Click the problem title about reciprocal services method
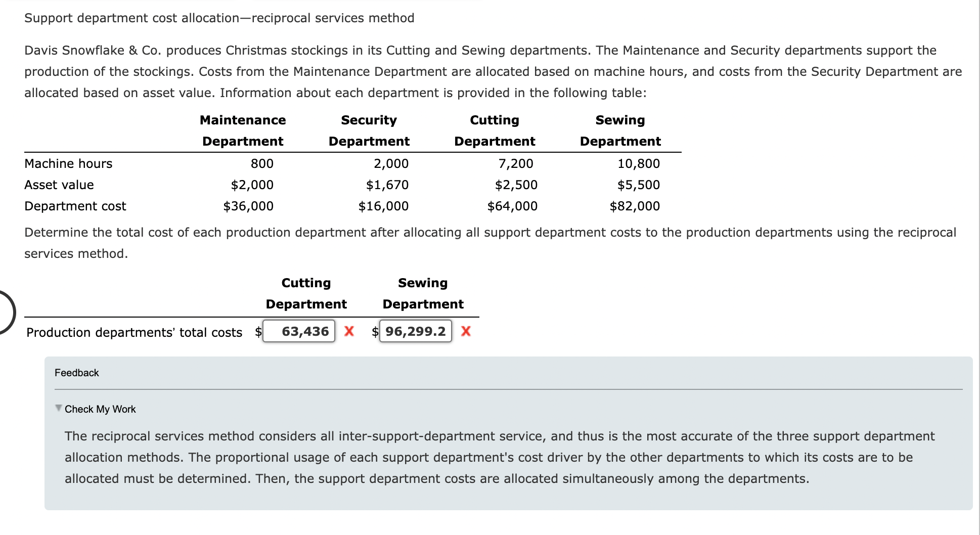The height and width of the screenshot is (535, 980). (218, 18)
